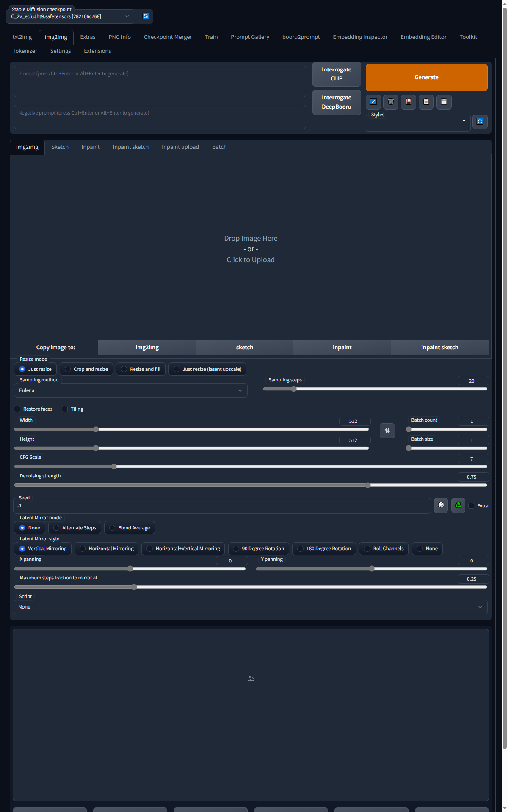Select Roll Channels mirror style
Image resolution: width=508 pixels, height=812 pixels.
(x=384, y=549)
